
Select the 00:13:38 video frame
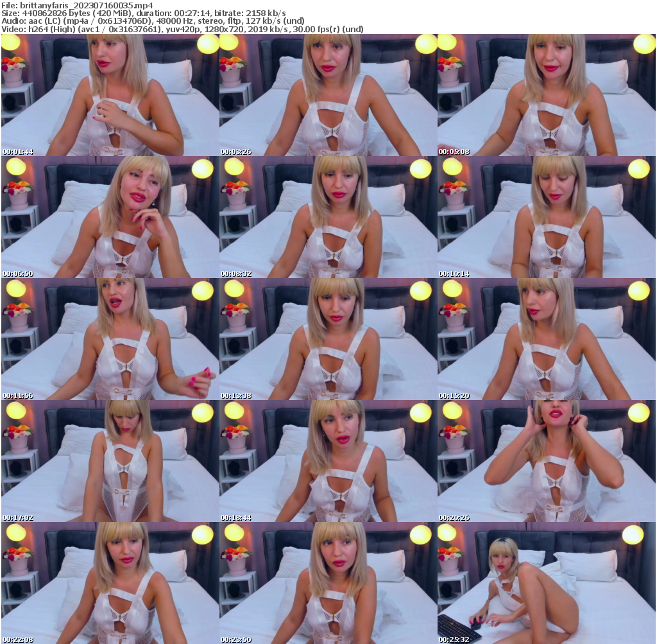328,337
